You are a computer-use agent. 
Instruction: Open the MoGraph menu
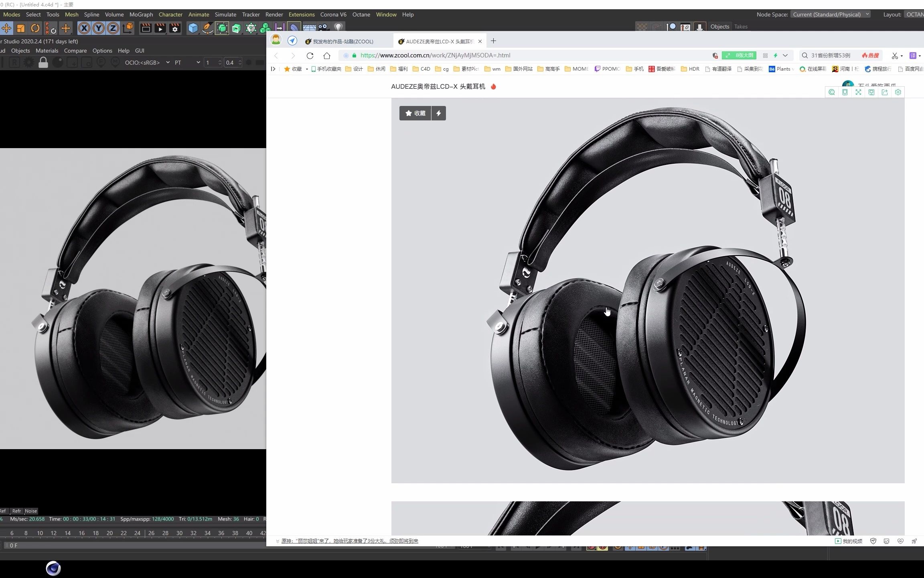click(x=141, y=14)
